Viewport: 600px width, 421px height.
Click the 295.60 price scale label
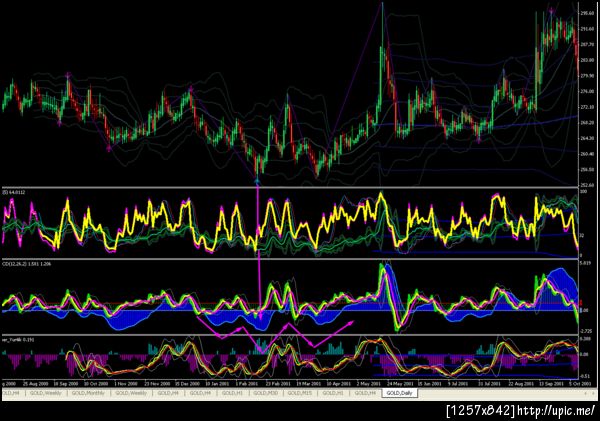click(587, 13)
